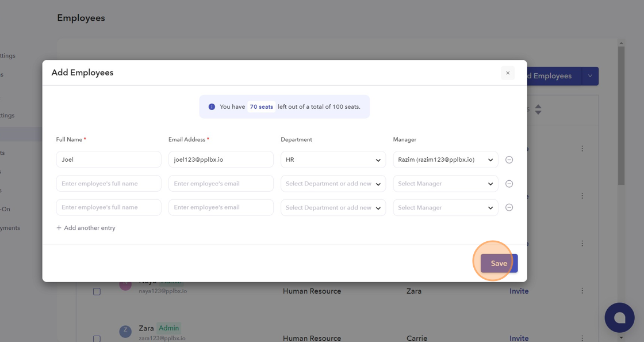Remove the second empty entry row
The width and height of the screenshot is (644, 342).
509,184
